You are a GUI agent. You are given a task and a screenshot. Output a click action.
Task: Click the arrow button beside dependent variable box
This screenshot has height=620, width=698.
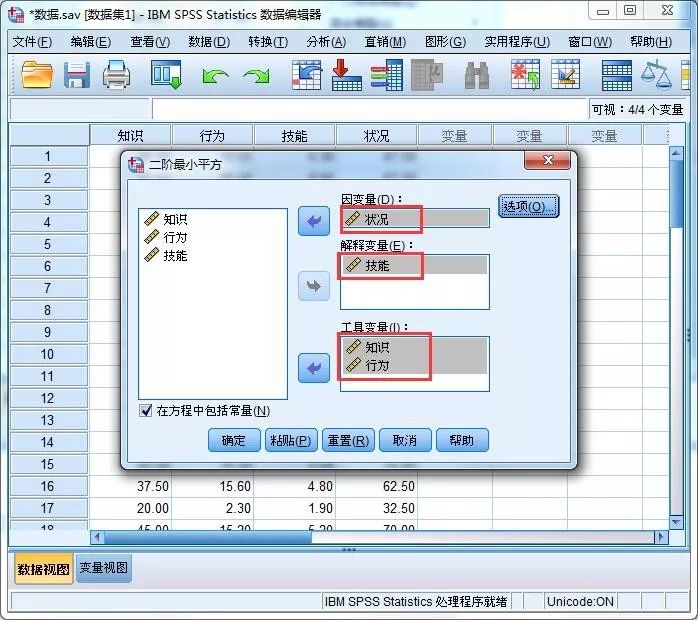tap(314, 221)
